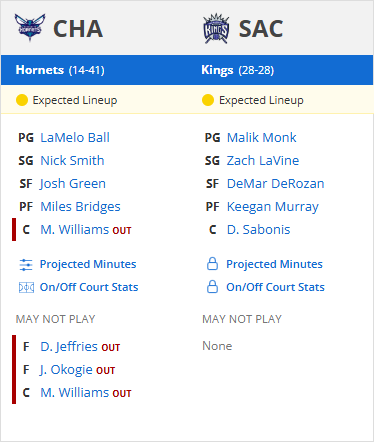
Task: Select Josh Green in the Hornets lineup
Action: click(x=73, y=184)
